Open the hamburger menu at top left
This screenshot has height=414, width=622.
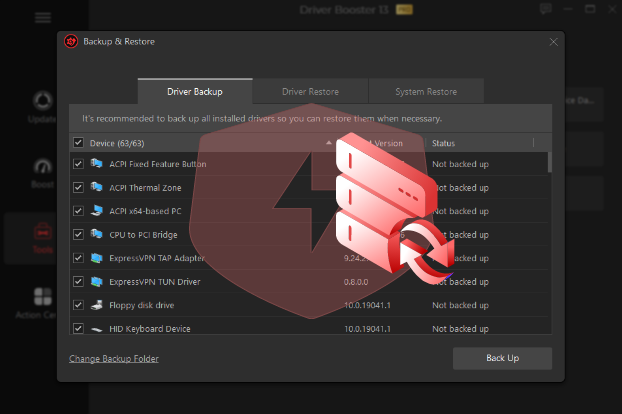tap(43, 17)
